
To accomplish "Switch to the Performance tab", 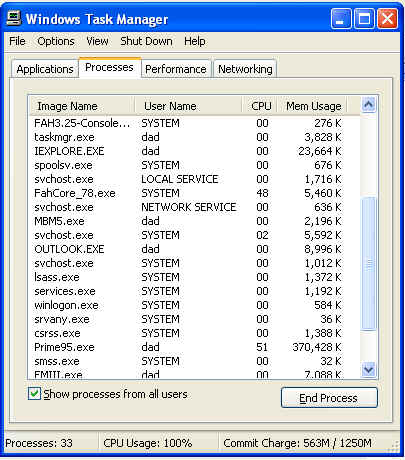I will coord(176,69).
